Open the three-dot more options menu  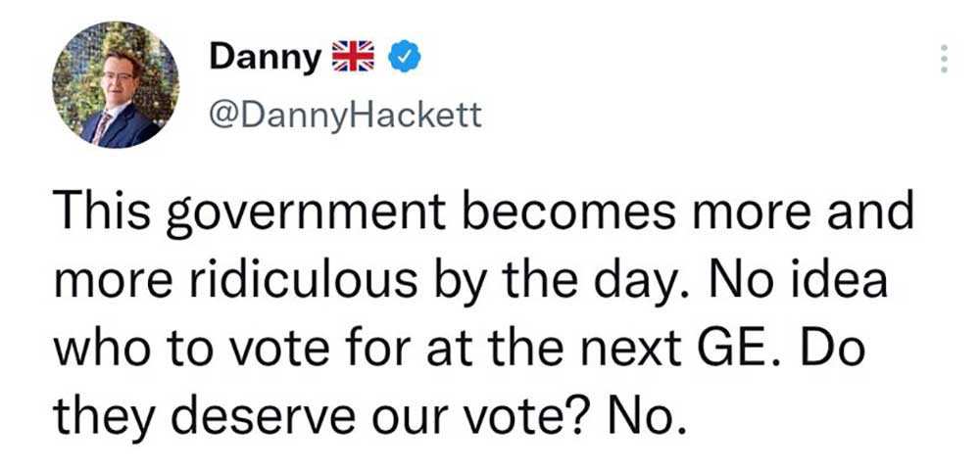(943, 61)
